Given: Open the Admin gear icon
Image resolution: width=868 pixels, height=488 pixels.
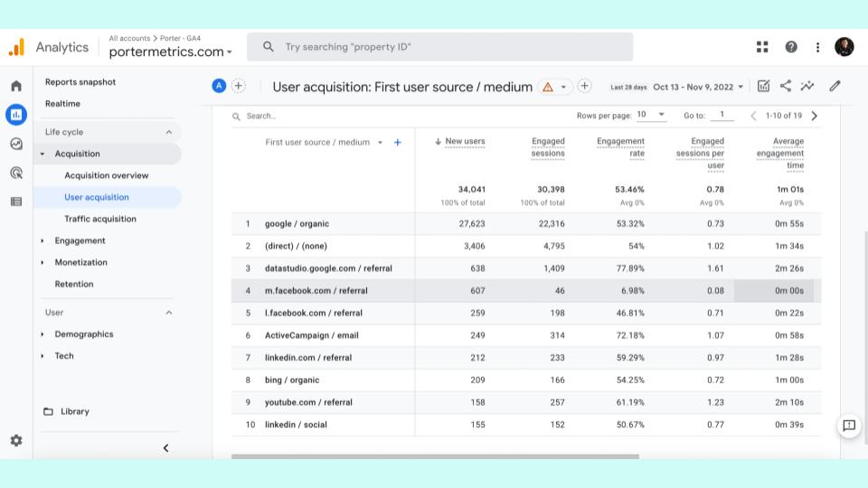Looking at the screenshot, I should coord(16,440).
